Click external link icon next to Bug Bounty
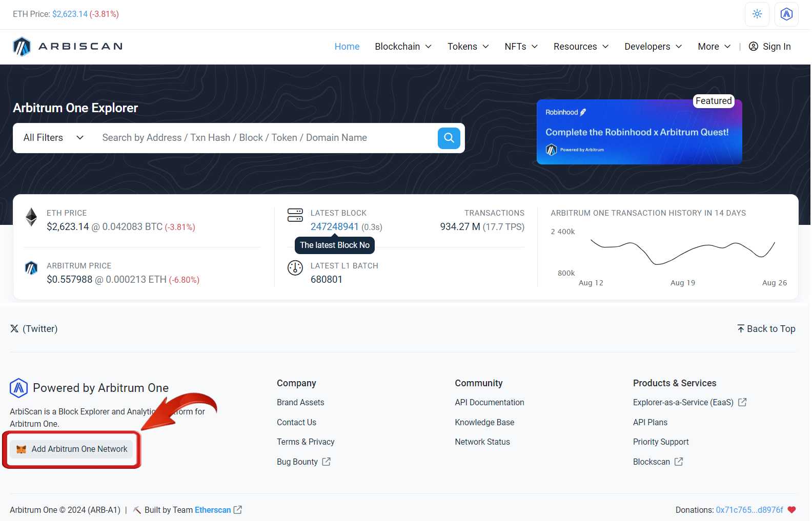 point(326,462)
